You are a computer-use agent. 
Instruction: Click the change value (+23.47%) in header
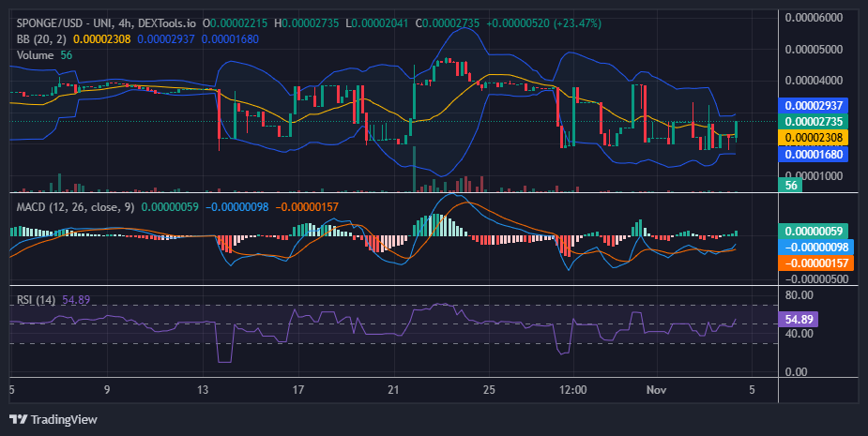click(x=577, y=23)
